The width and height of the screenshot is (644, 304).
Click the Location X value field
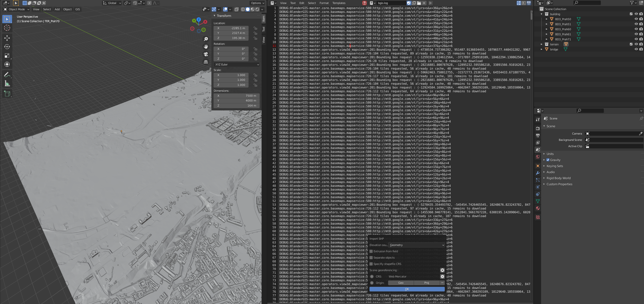pyautogui.click(x=231, y=28)
